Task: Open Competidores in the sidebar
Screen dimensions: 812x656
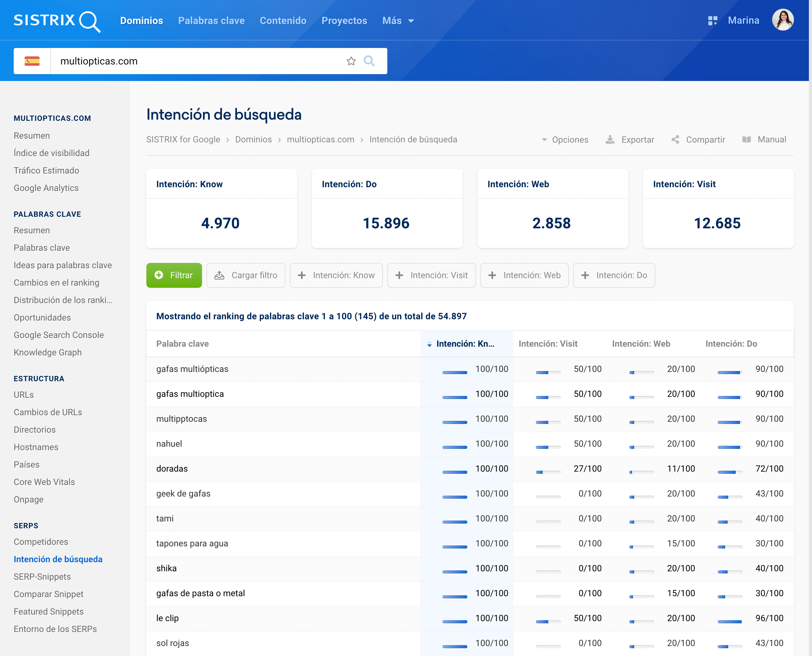Action: point(41,541)
